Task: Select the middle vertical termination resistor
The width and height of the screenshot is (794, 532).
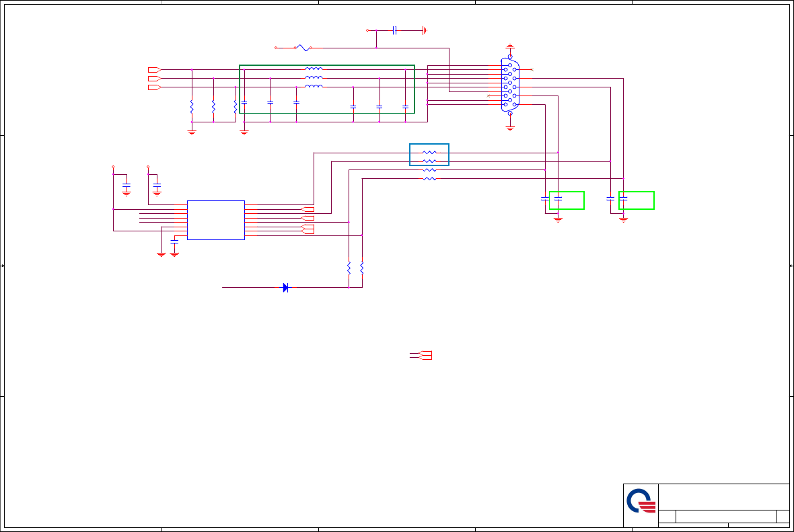Action: (x=214, y=107)
